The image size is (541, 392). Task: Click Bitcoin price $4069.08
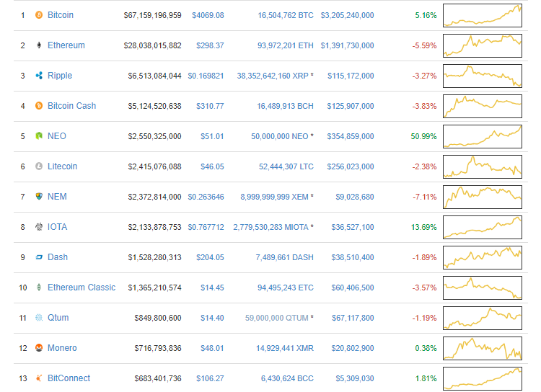(208, 15)
